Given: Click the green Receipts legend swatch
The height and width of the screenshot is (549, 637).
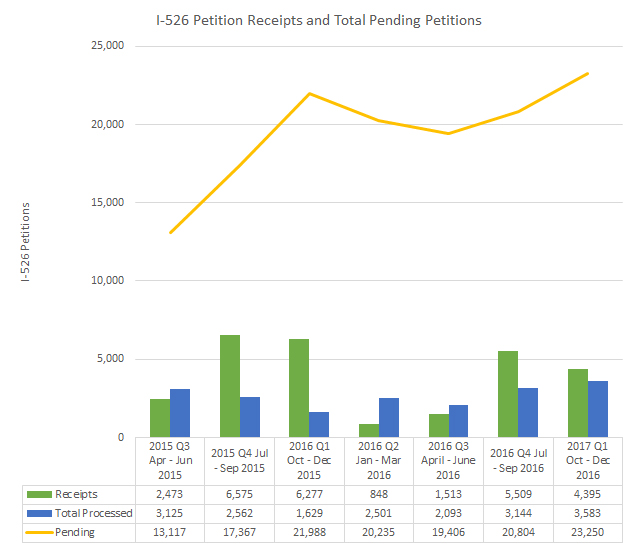Looking at the screenshot, I should coord(40,494).
